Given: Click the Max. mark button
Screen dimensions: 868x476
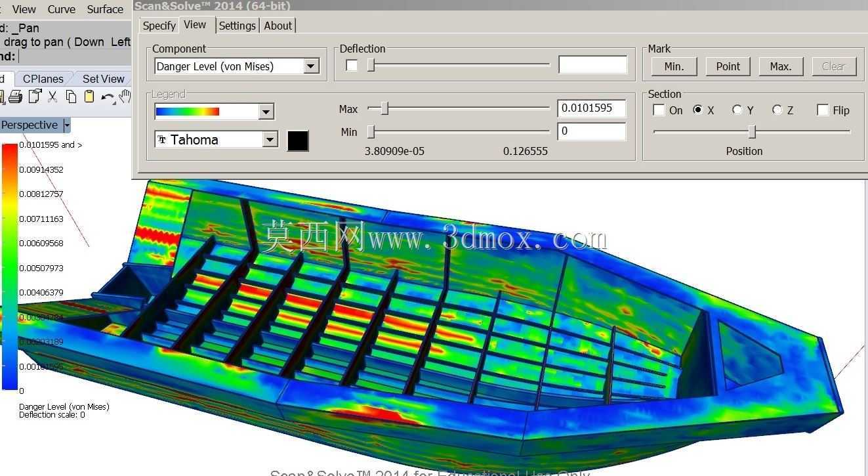Looking at the screenshot, I should point(781,66).
